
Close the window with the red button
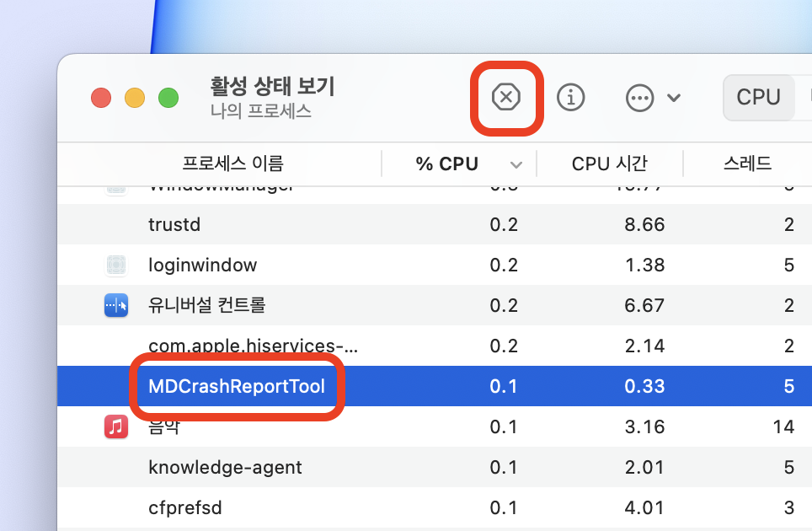coord(101,98)
